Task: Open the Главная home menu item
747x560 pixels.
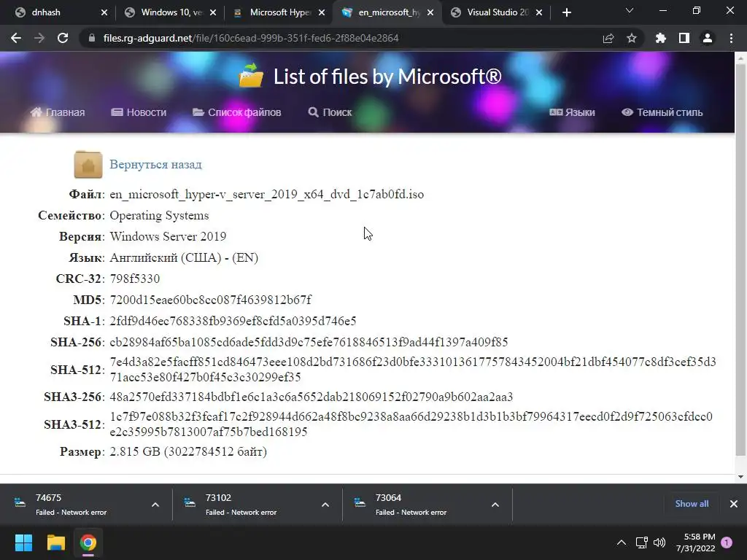Action: [57, 112]
